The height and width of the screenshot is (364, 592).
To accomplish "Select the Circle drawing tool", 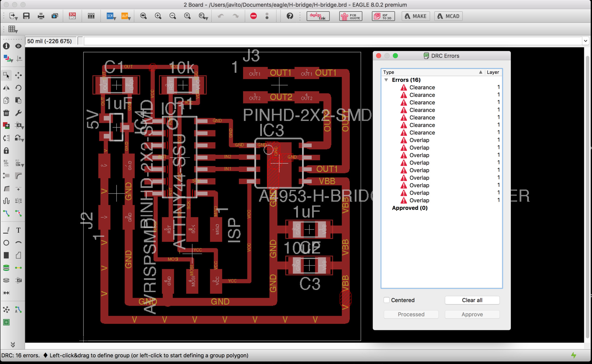I will [x=6, y=243].
